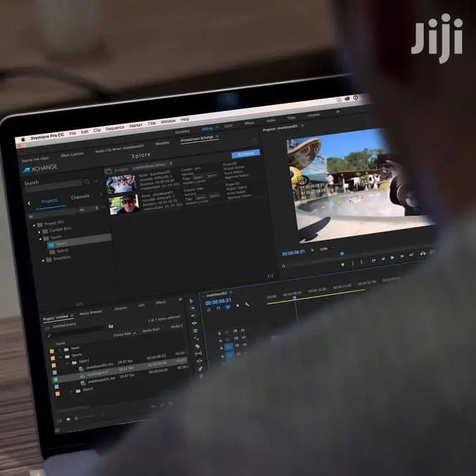This screenshot has width=476, height=476.
Task: Switch to the Editing workspace
Action: point(207,129)
